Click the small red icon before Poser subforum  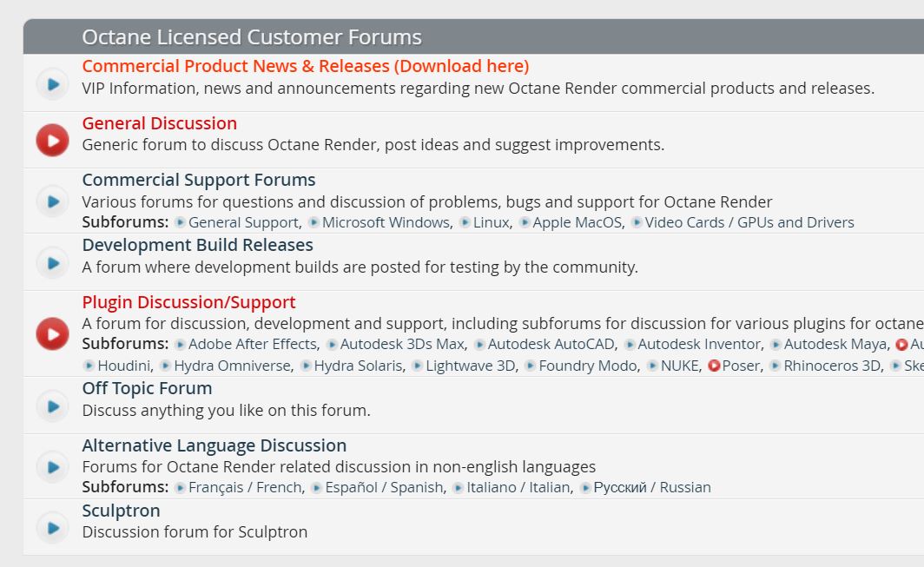tap(714, 366)
